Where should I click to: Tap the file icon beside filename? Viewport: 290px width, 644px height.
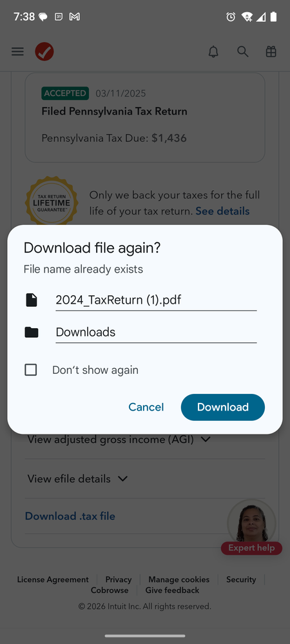[x=31, y=300]
